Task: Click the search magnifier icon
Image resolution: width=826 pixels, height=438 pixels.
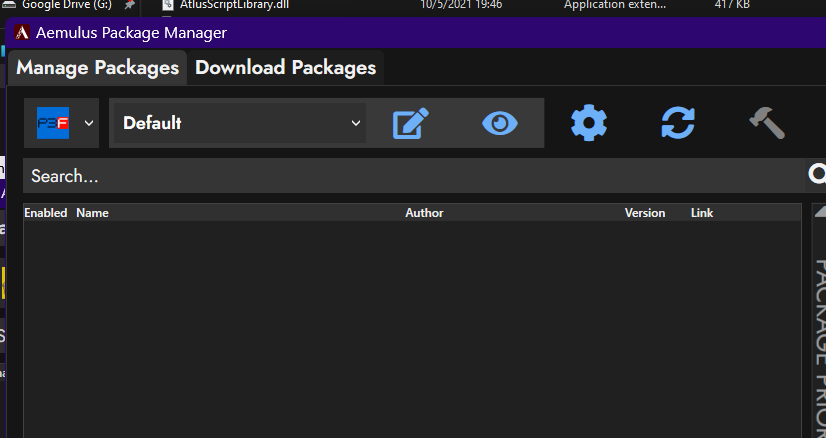Action: click(x=817, y=173)
